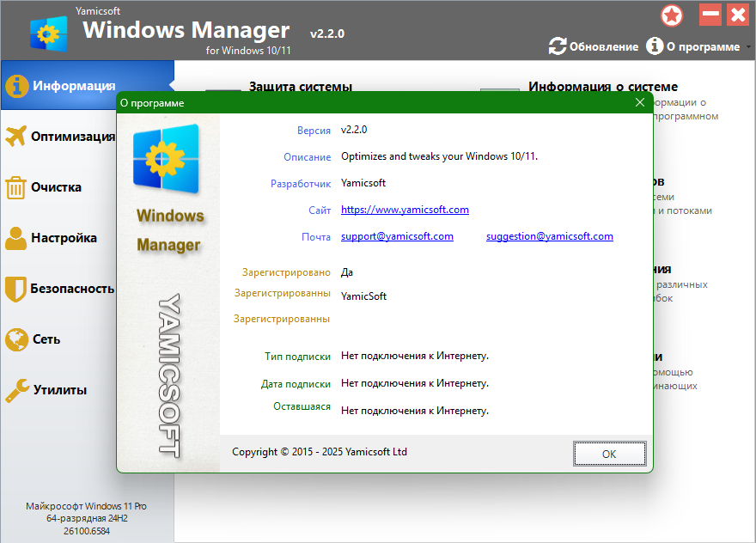Click the Информация о системе heading behind dialog
756x543 pixels.
click(x=603, y=86)
